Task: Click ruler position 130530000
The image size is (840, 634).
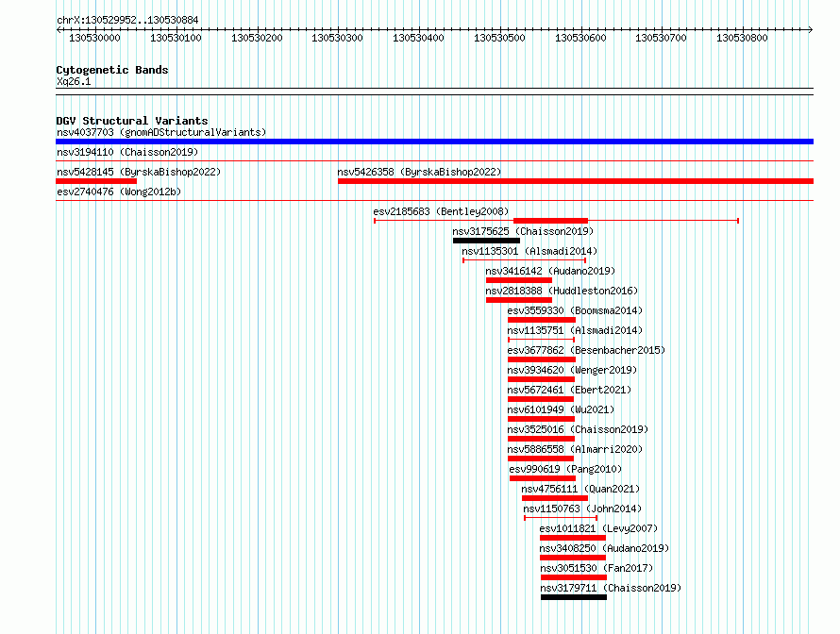Action: 94,38
